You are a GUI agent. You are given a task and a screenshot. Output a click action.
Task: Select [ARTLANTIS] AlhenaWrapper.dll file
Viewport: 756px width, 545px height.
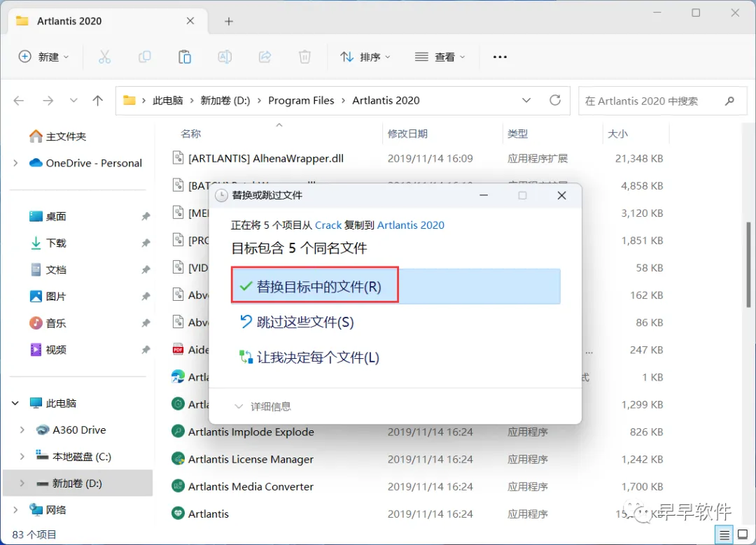point(266,159)
